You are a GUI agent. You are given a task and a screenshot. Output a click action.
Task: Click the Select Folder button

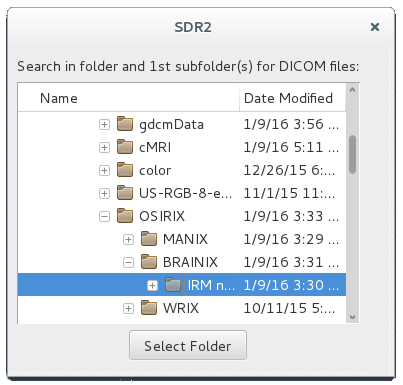[x=188, y=345]
